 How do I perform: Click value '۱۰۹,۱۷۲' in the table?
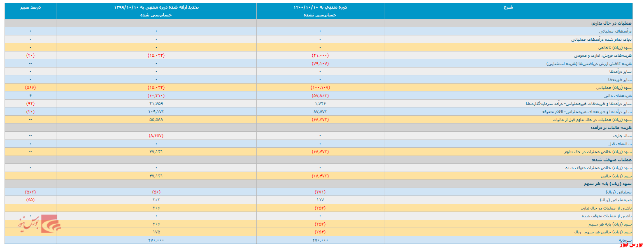156,112
